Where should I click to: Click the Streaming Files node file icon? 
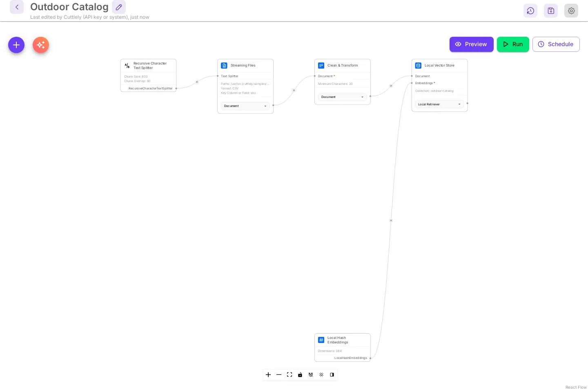224,65
